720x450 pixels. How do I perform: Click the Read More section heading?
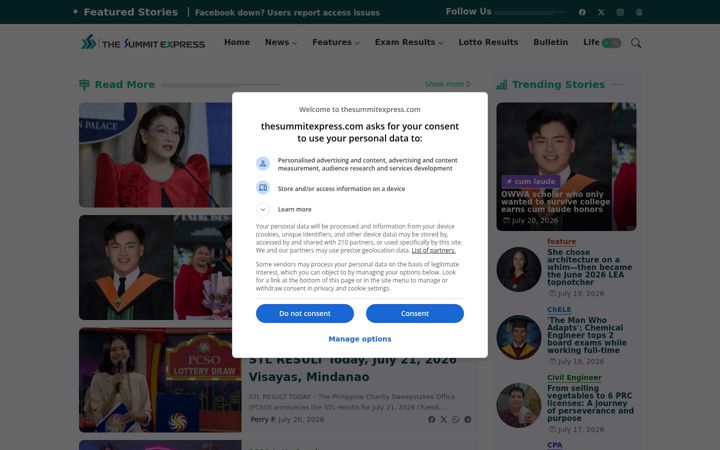coord(124,84)
